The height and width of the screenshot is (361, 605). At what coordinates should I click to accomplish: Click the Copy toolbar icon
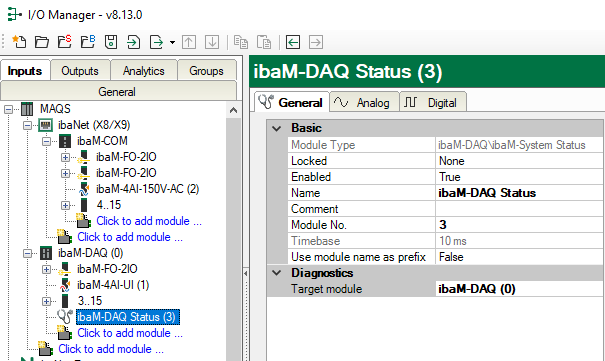coord(241,42)
